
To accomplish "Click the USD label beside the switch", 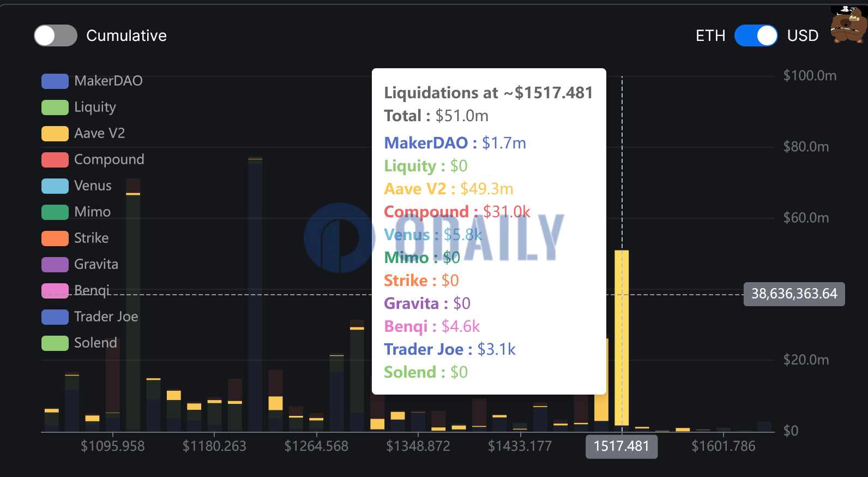I will tap(803, 35).
